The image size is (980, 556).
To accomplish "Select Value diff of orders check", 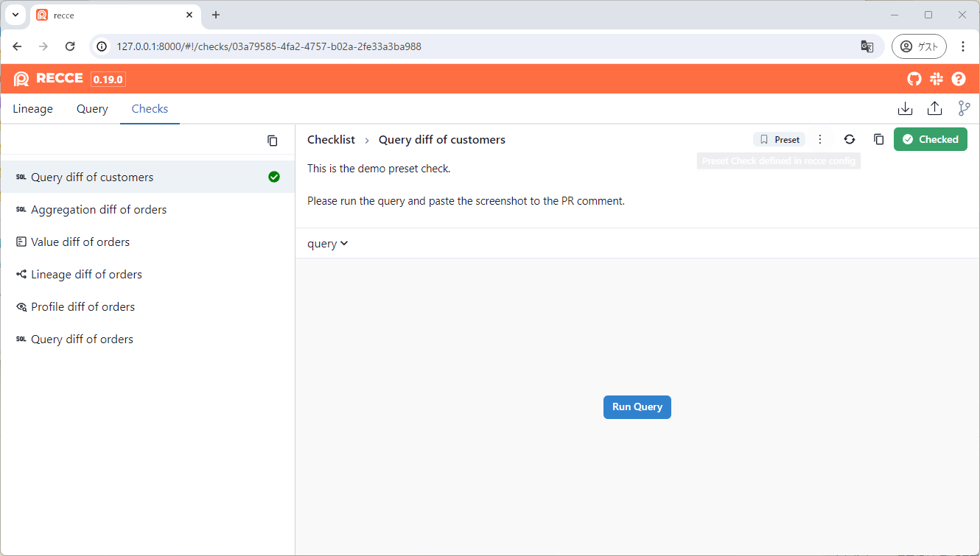I will tap(147, 242).
